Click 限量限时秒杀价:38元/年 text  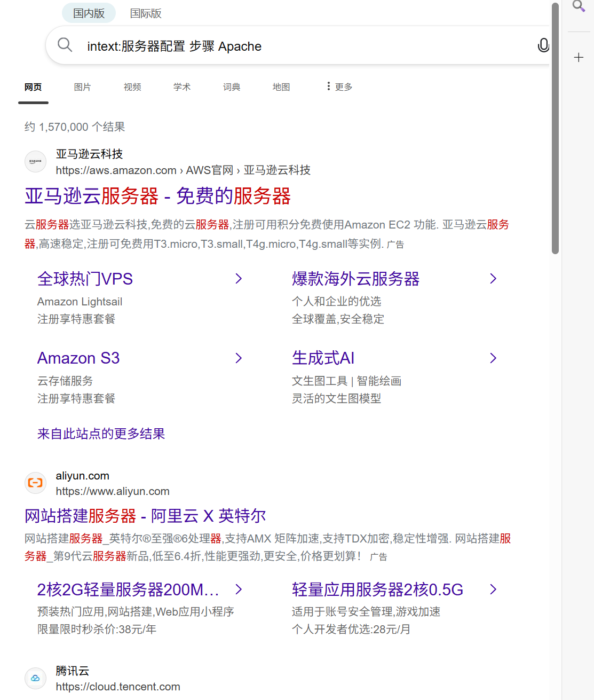tap(97, 629)
